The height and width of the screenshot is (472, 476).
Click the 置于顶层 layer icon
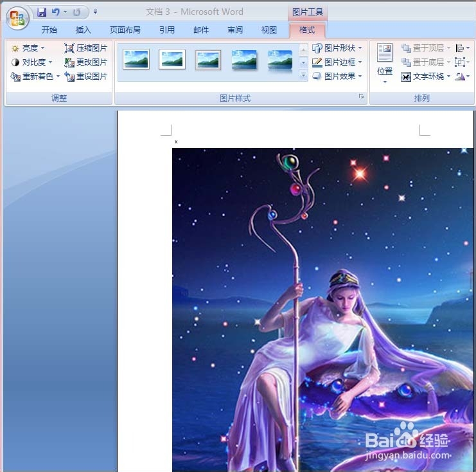point(406,48)
